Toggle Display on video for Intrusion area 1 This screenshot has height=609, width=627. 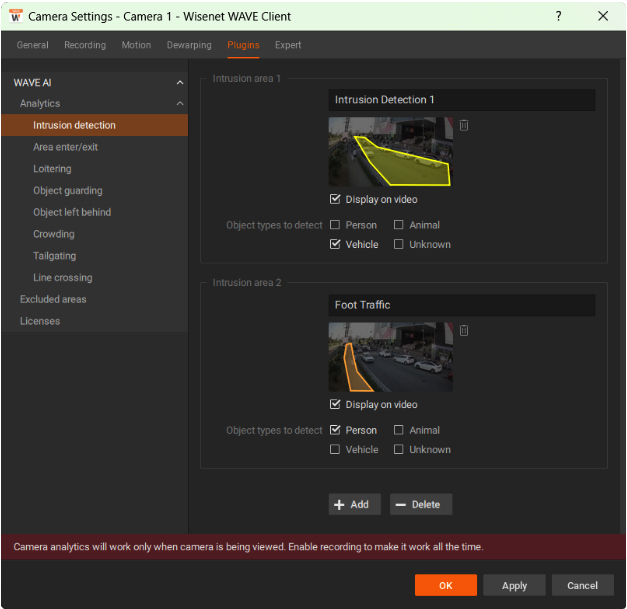pyautogui.click(x=335, y=199)
